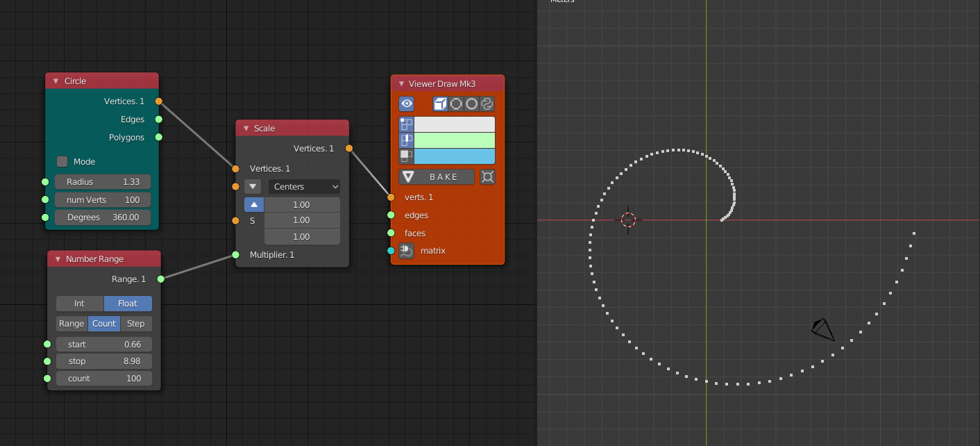Select Float mode in Number Range
The image size is (980, 446).
[x=128, y=304]
